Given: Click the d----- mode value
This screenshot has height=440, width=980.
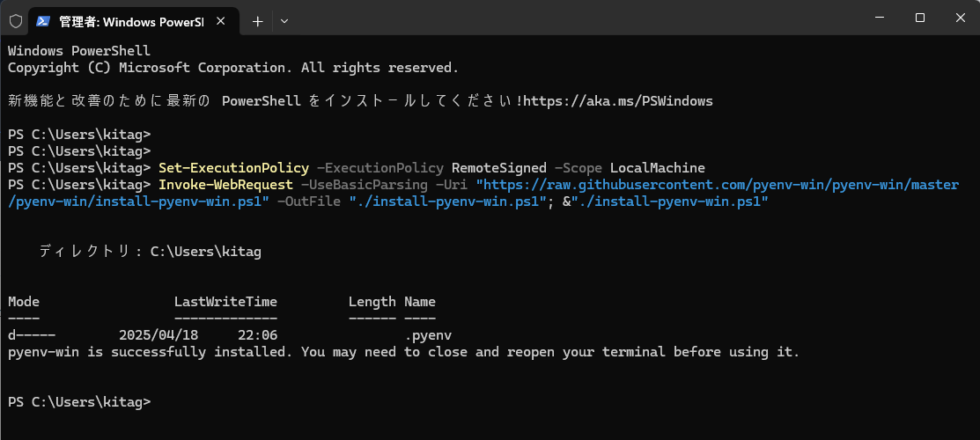Looking at the screenshot, I should pyautogui.click(x=31, y=335).
